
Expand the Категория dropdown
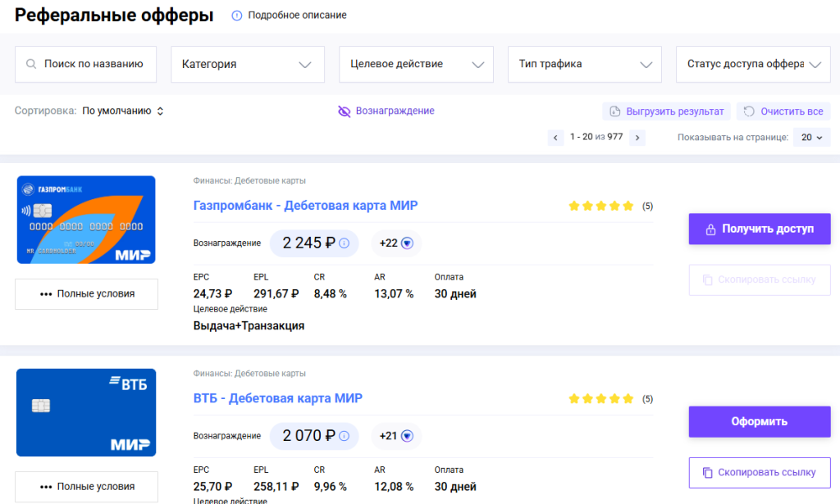coord(248,64)
